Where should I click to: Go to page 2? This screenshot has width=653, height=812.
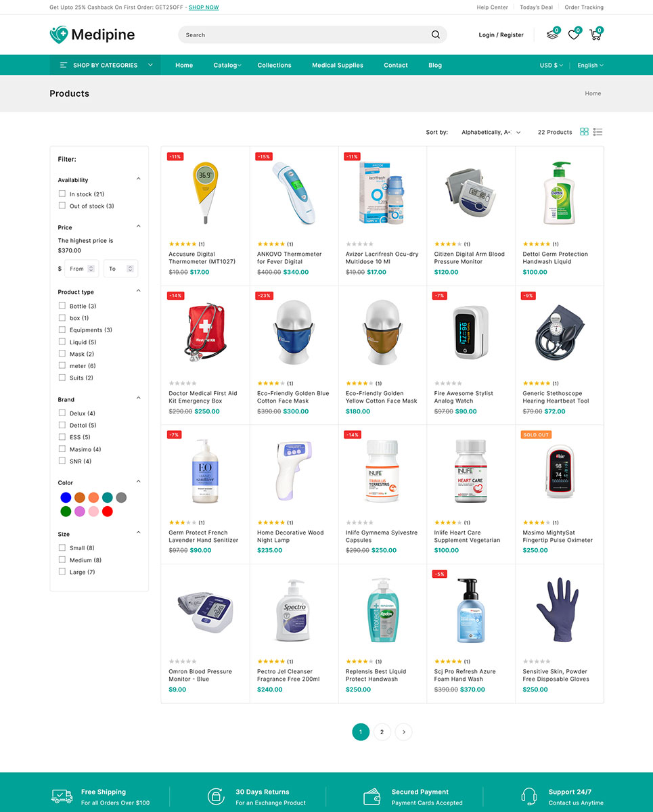[382, 731]
